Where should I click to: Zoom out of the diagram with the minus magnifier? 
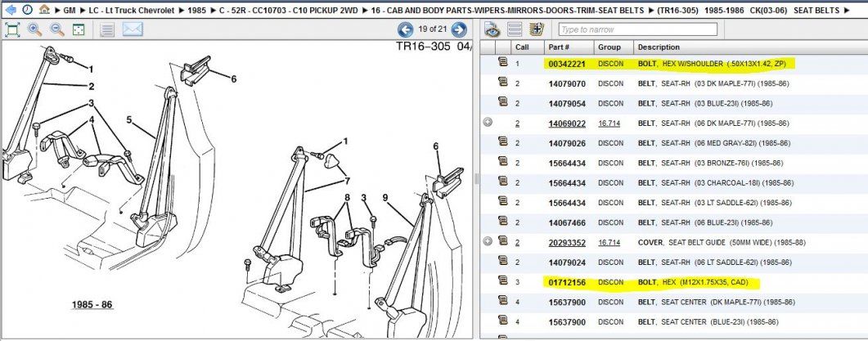[57, 29]
